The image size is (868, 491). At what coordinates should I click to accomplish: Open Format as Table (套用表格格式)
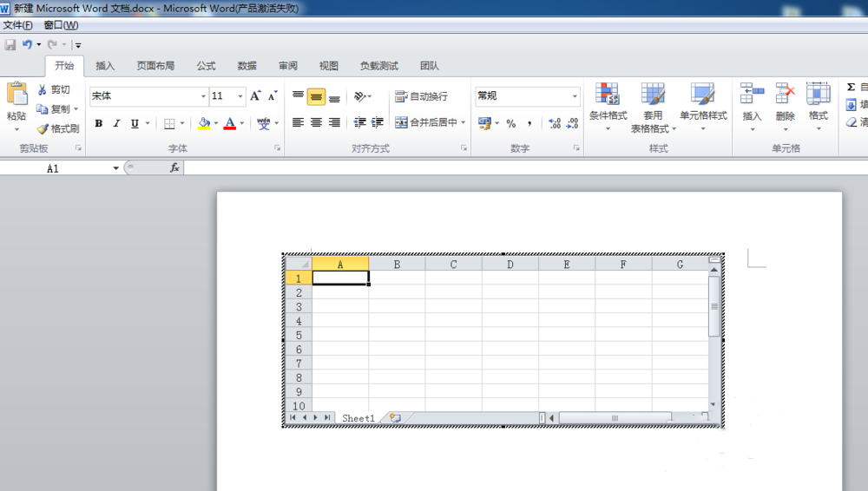click(654, 108)
